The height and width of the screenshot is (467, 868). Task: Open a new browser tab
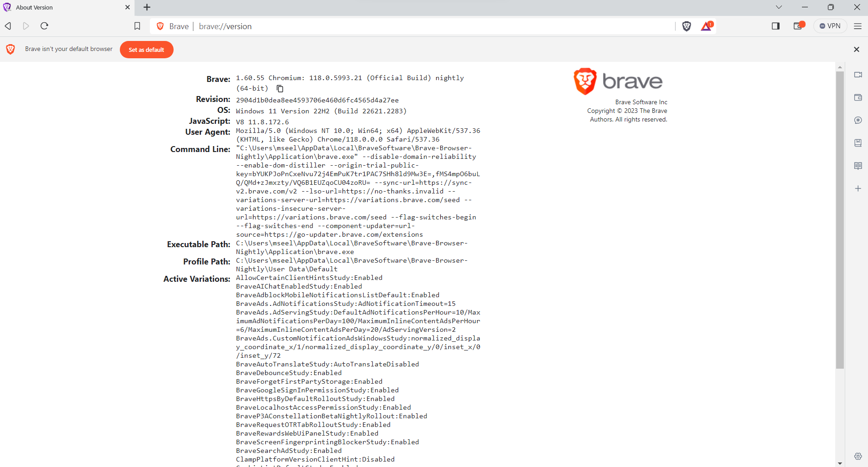click(x=146, y=7)
